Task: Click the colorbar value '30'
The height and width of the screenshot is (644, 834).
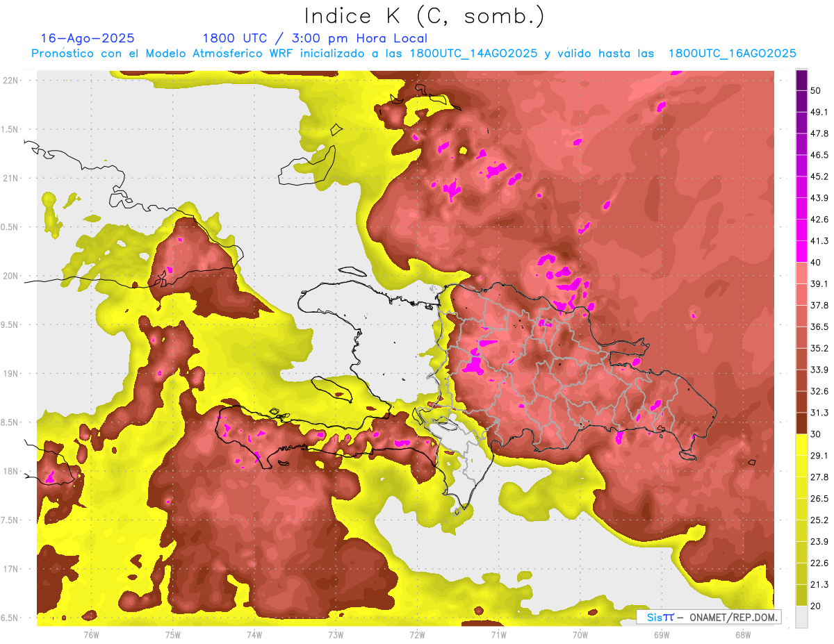Action: (817, 434)
